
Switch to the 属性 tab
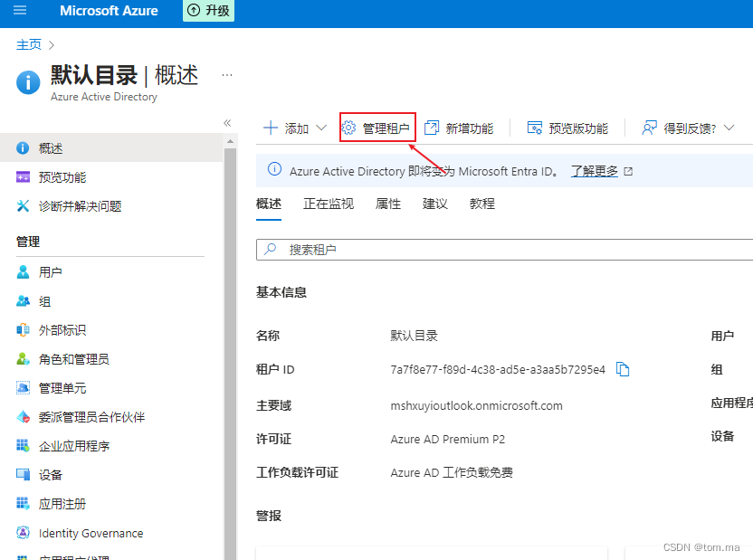click(388, 204)
